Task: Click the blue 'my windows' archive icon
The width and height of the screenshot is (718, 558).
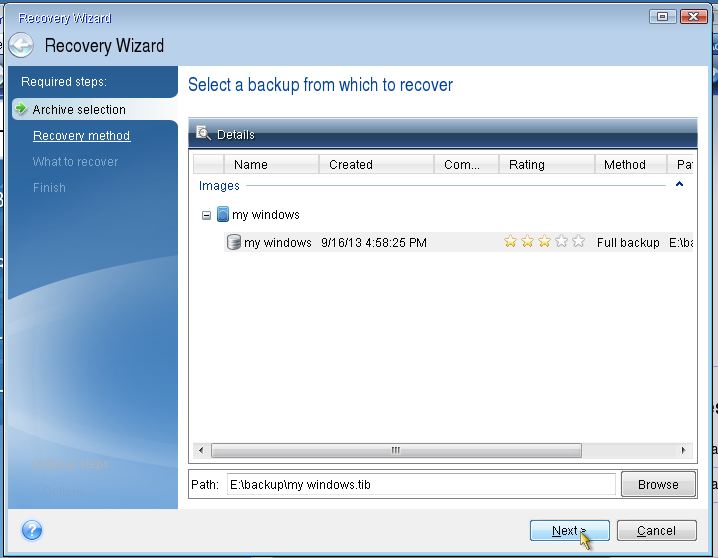Action: 223,214
